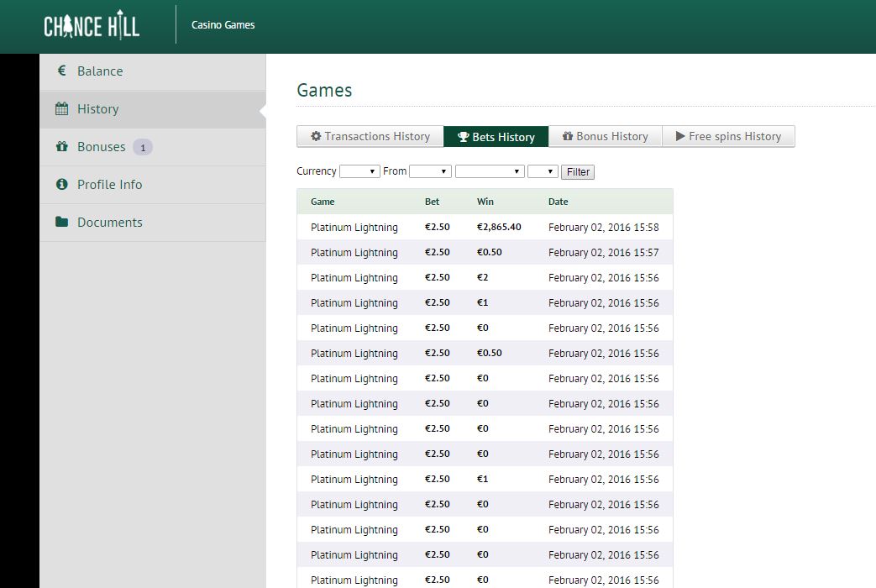
Task: Click the Date column header
Action: pyautogui.click(x=559, y=202)
